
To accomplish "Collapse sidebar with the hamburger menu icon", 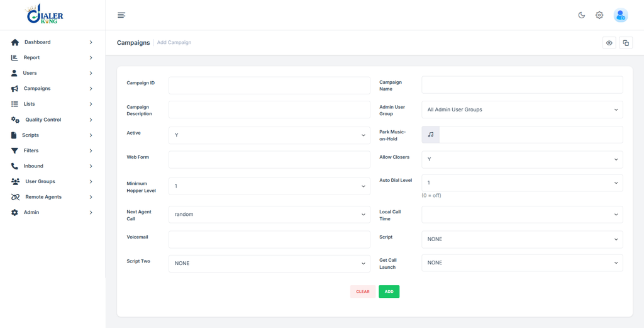I will coord(121,15).
